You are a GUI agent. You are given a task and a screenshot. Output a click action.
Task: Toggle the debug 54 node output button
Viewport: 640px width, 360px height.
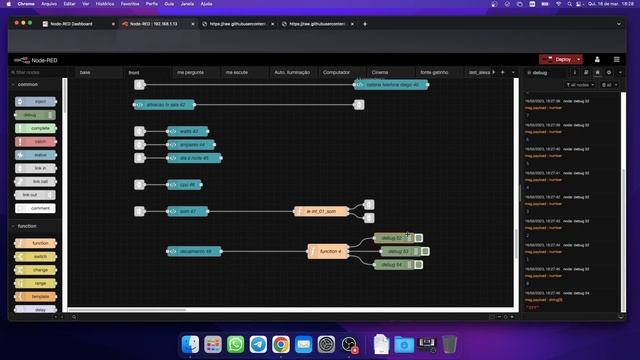418,265
